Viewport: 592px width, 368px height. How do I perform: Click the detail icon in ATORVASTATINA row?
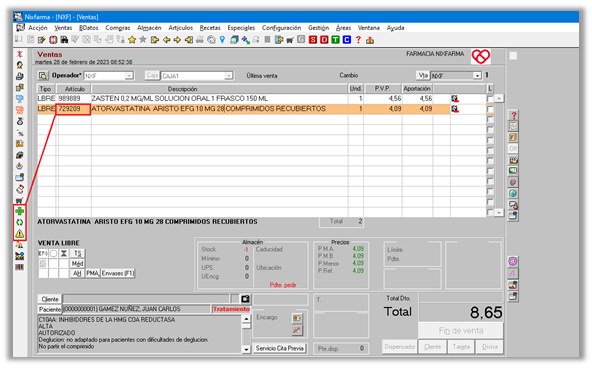pos(455,109)
